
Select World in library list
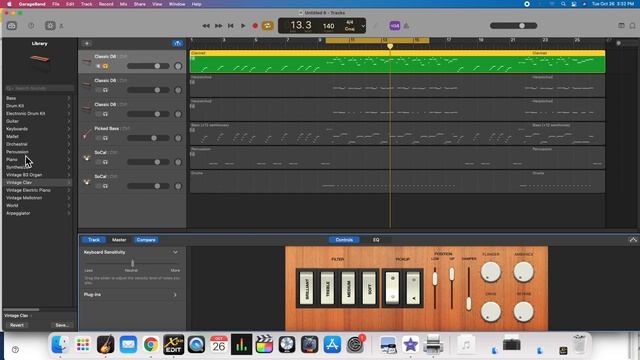(39, 205)
